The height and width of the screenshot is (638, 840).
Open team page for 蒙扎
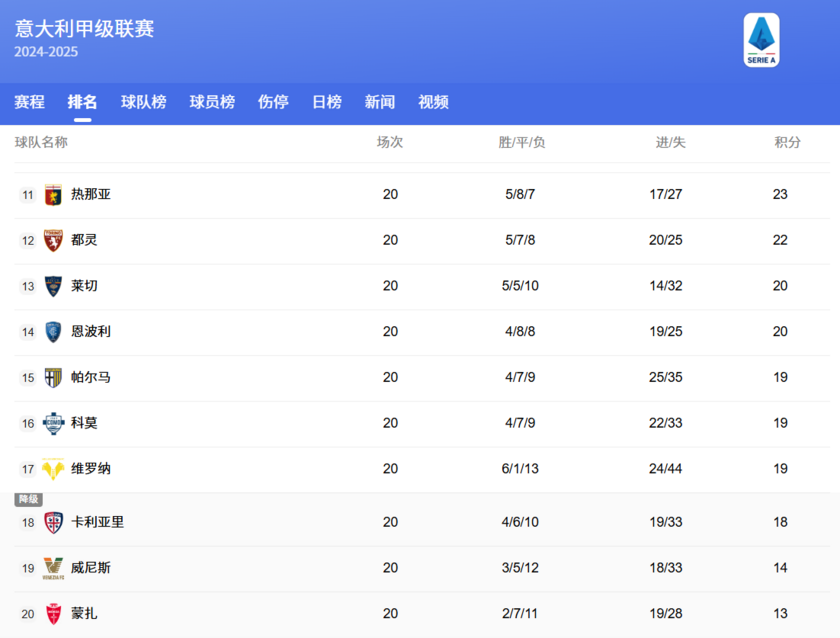pyautogui.click(x=85, y=613)
